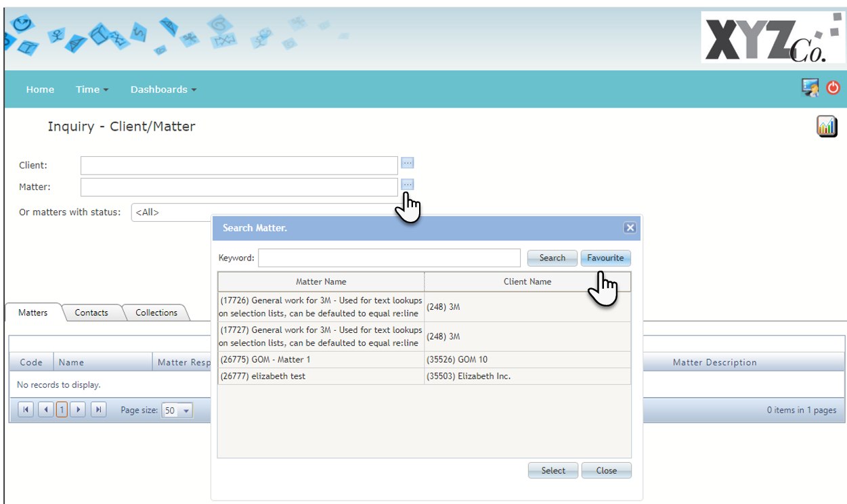Go to first page in pager
Screen dimensions: 847x504
pyautogui.click(x=26, y=409)
